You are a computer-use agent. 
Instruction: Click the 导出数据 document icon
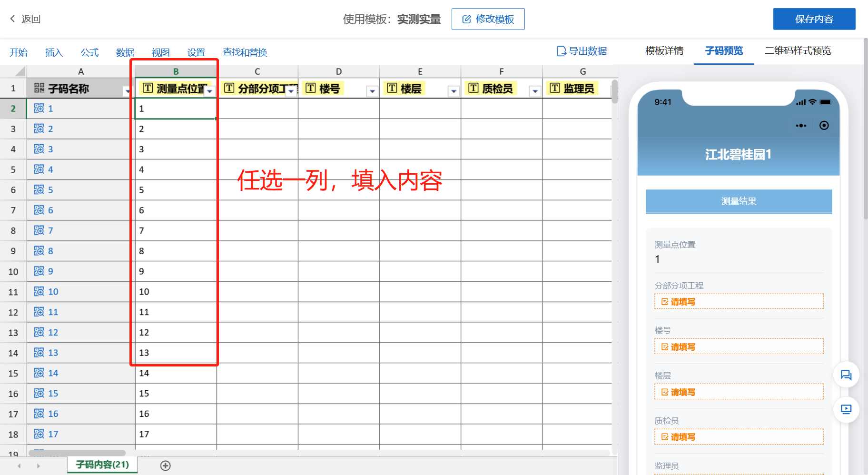[x=562, y=51]
